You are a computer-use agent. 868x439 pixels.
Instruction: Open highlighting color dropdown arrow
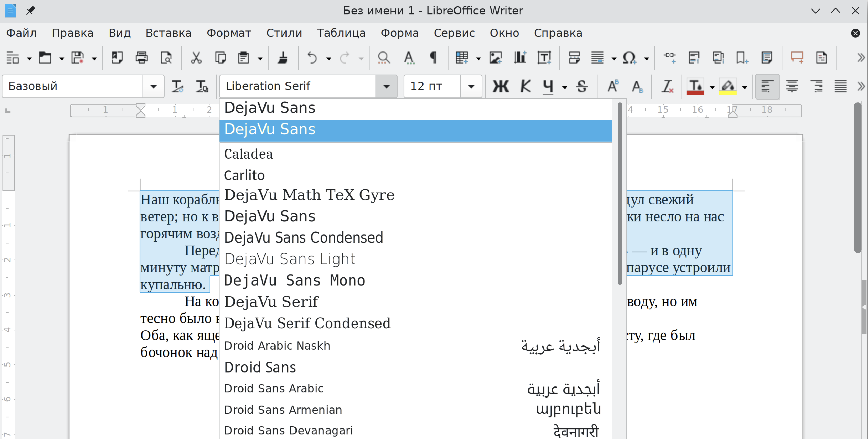(745, 87)
